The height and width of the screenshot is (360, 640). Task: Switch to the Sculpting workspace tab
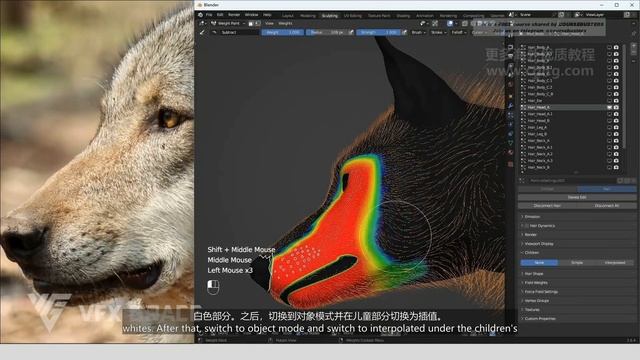[x=330, y=16]
